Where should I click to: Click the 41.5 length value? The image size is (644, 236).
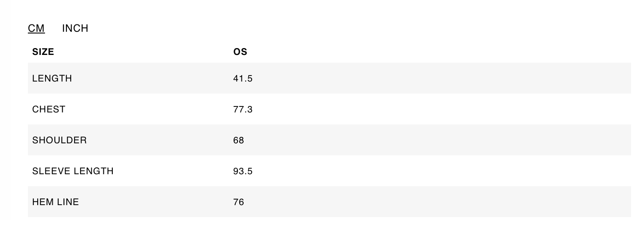click(243, 79)
